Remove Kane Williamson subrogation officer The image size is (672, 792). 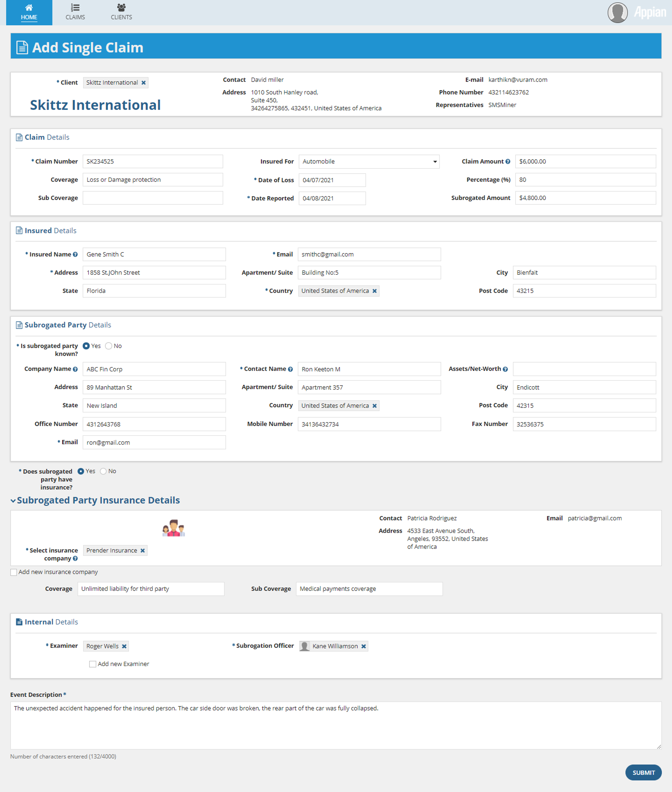(x=363, y=646)
